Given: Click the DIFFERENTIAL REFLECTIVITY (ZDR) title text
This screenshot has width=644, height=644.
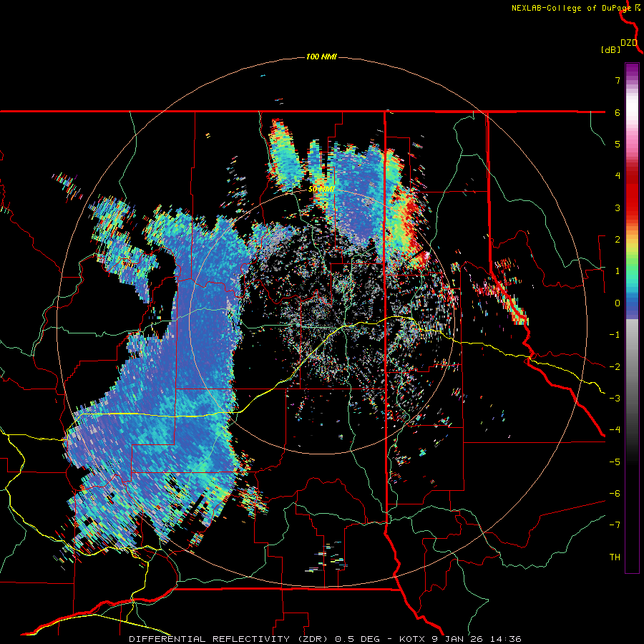Looking at the screenshot, I should (x=230, y=639).
